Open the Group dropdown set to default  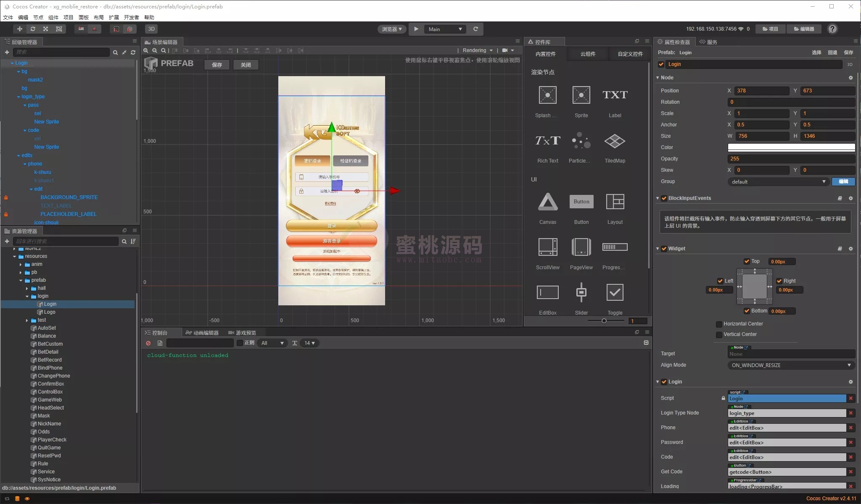click(x=778, y=181)
